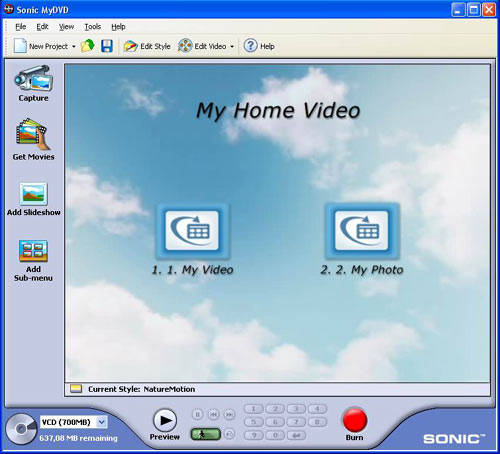
Task: Save project with the floppy disk icon
Action: pos(107,46)
